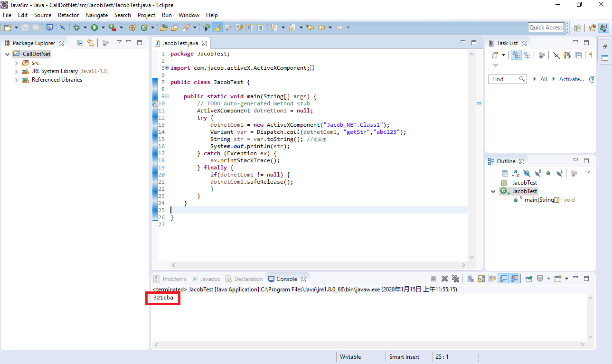612x364 pixels.
Task: Toggle Link with Editor in Package Explorer
Action: [90, 43]
